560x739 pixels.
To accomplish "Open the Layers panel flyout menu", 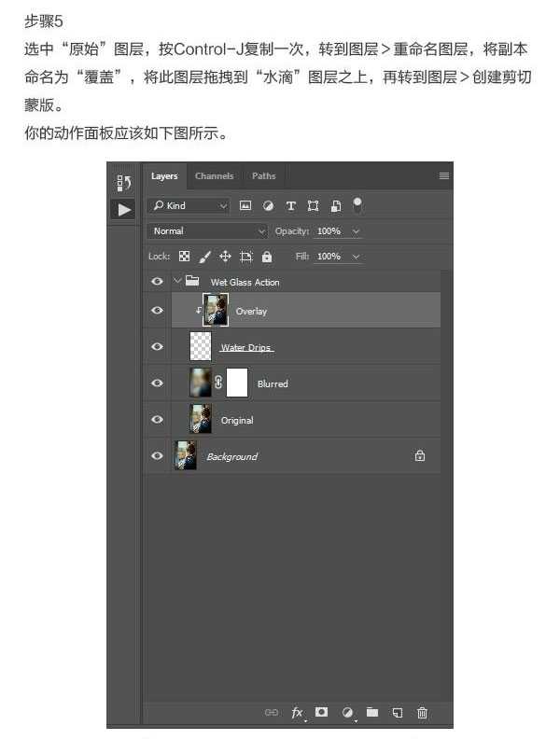I will (443, 175).
